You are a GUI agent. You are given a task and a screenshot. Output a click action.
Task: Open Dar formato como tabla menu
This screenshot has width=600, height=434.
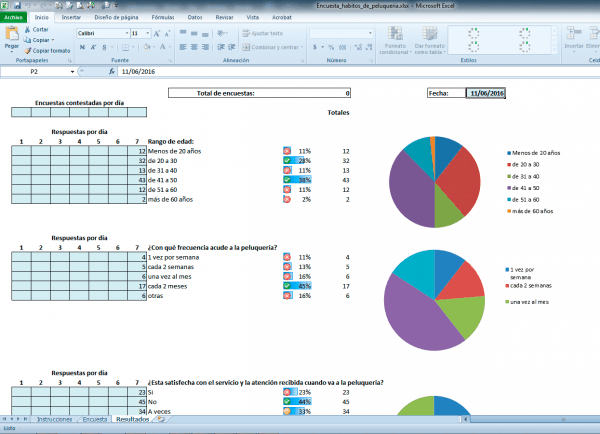(x=429, y=41)
